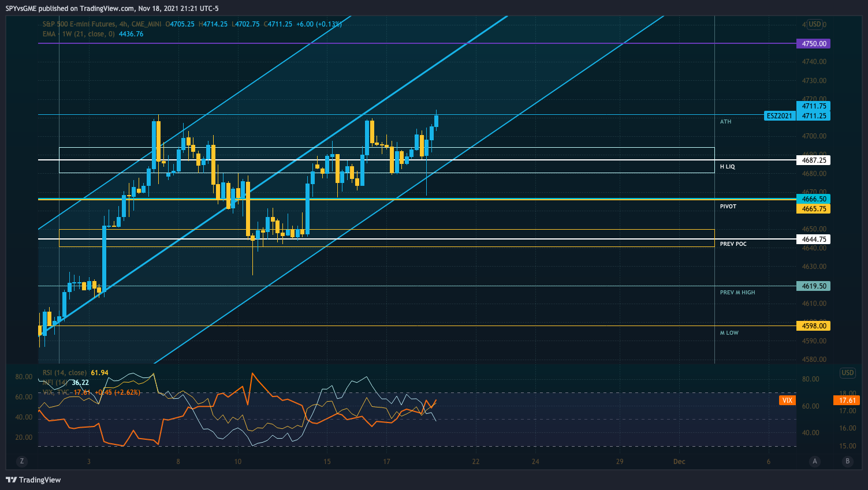Toggle the A auto-scale button

click(x=815, y=461)
